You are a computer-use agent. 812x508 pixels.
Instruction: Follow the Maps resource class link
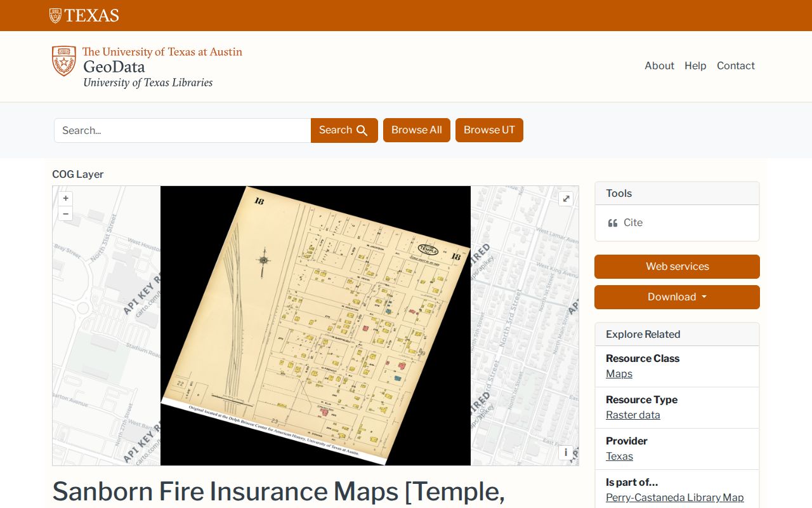(619, 374)
